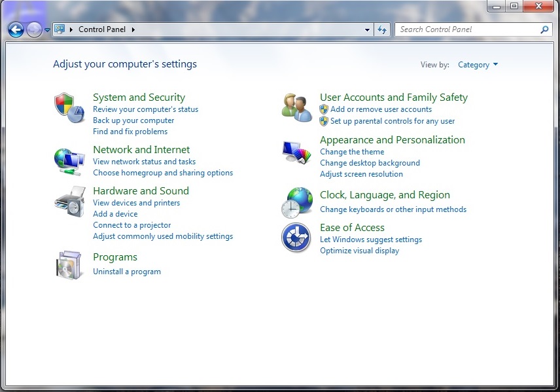Click Optimize visual display
560x392 pixels.
pyautogui.click(x=359, y=251)
